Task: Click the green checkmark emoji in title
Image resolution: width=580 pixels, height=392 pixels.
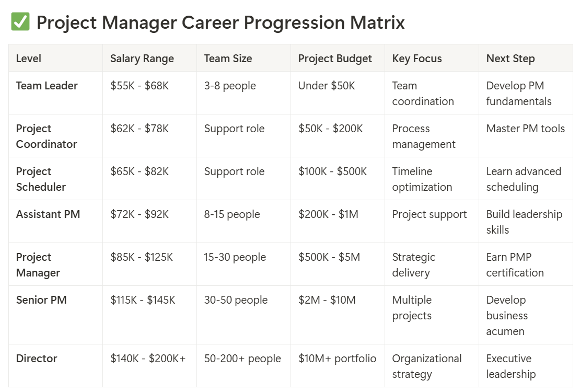Action: pyautogui.click(x=20, y=22)
